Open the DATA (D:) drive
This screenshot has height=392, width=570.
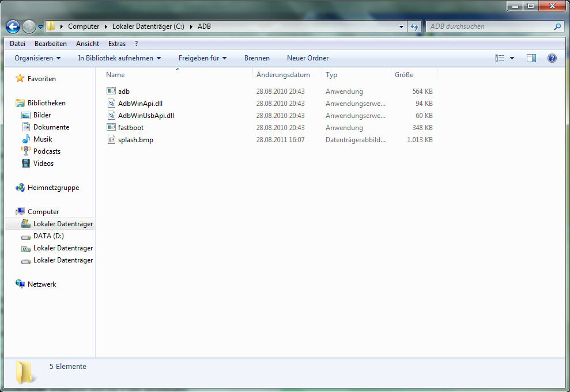pyautogui.click(x=48, y=236)
